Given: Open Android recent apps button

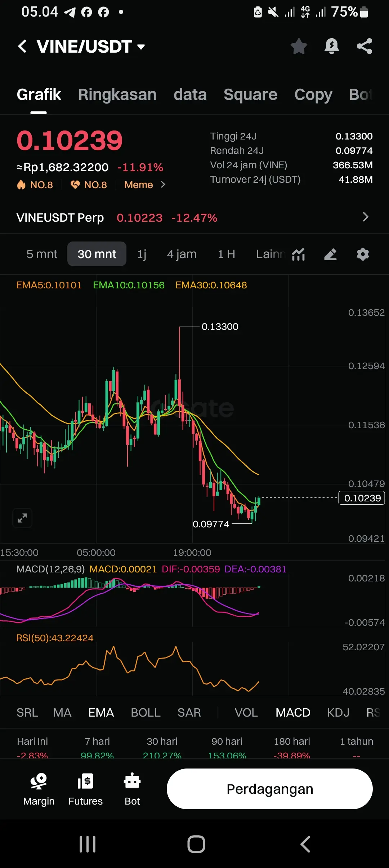Looking at the screenshot, I should coord(88,844).
